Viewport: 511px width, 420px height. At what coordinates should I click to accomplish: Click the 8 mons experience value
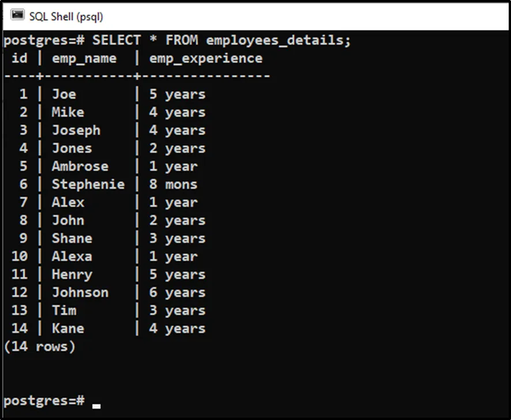173,185
